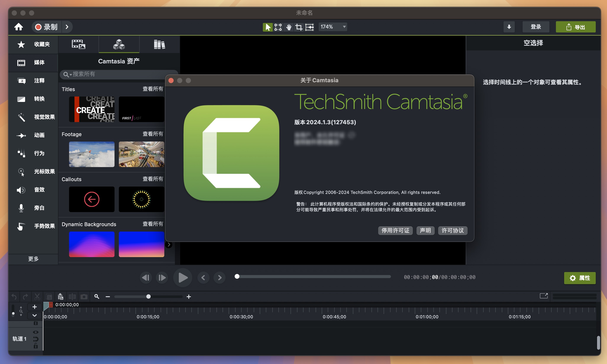
Task: Click 查看所有 next to Titles
Action: click(x=153, y=89)
